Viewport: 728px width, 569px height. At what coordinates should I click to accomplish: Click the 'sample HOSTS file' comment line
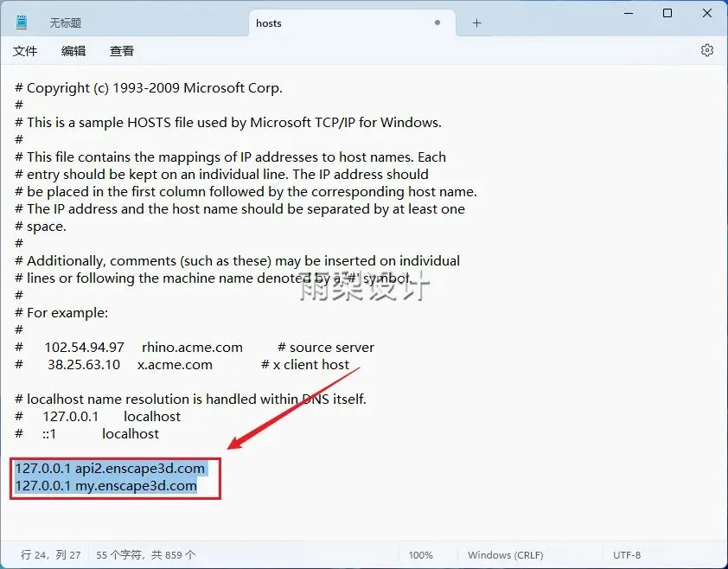(x=228, y=123)
